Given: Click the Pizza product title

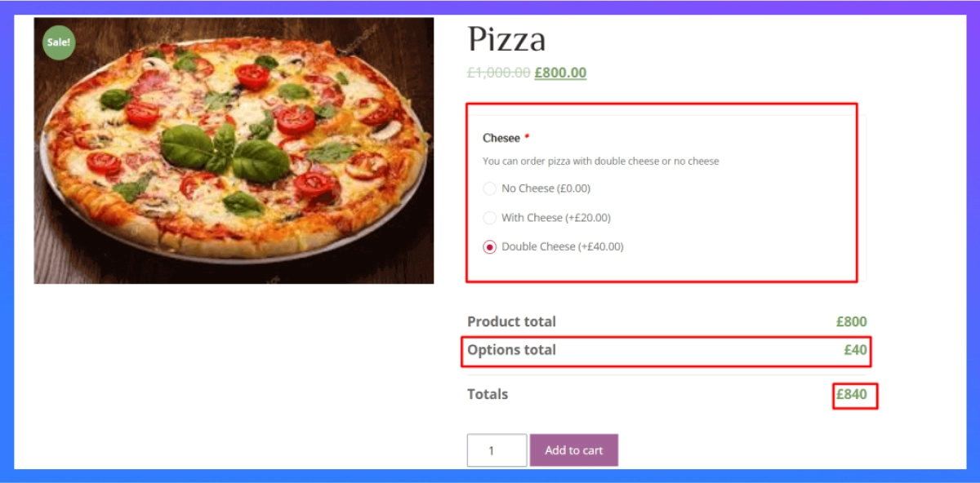Looking at the screenshot, I should point(506,38).
